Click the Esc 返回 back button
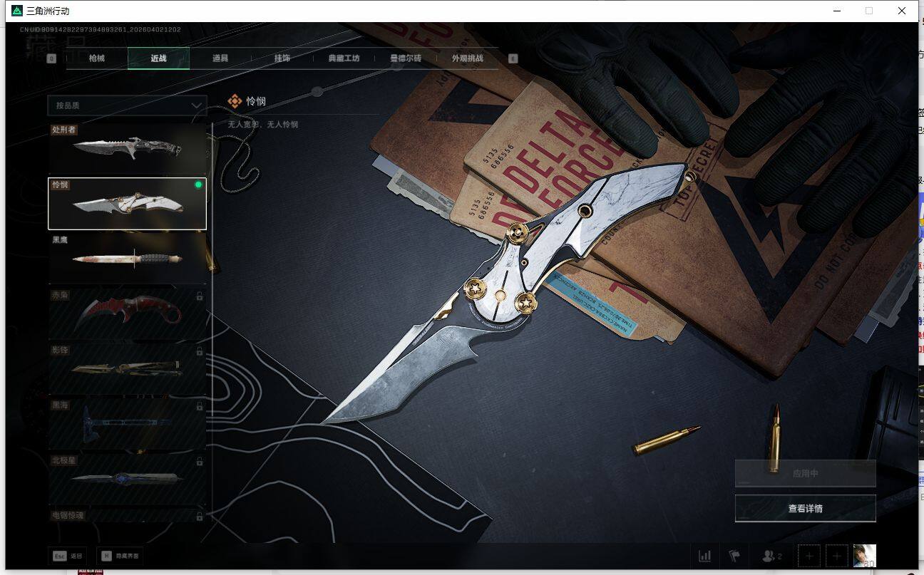This screenshot has width=924, height=575. pos(68,556)
